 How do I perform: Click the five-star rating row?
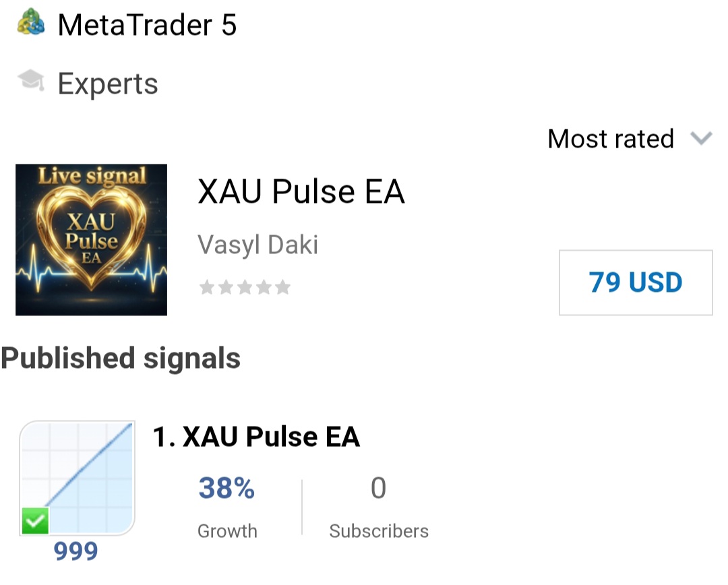[x=245, y=288]
